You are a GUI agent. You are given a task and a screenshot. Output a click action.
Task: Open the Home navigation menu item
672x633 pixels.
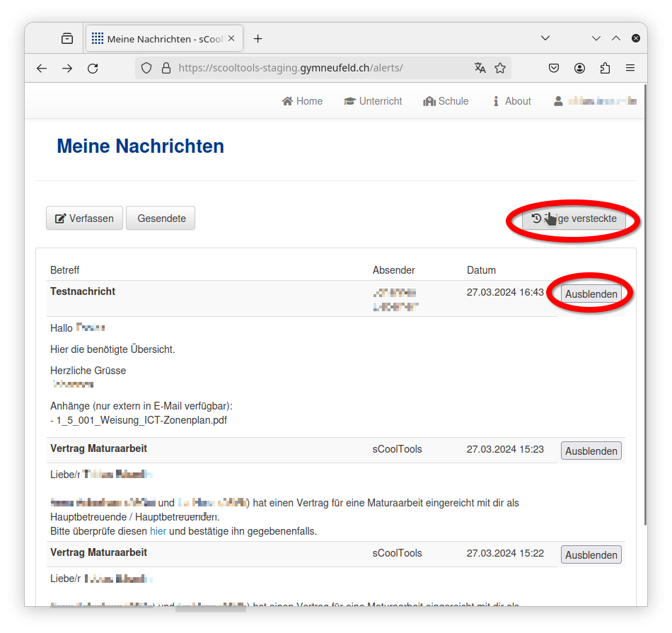coord(302,101)
